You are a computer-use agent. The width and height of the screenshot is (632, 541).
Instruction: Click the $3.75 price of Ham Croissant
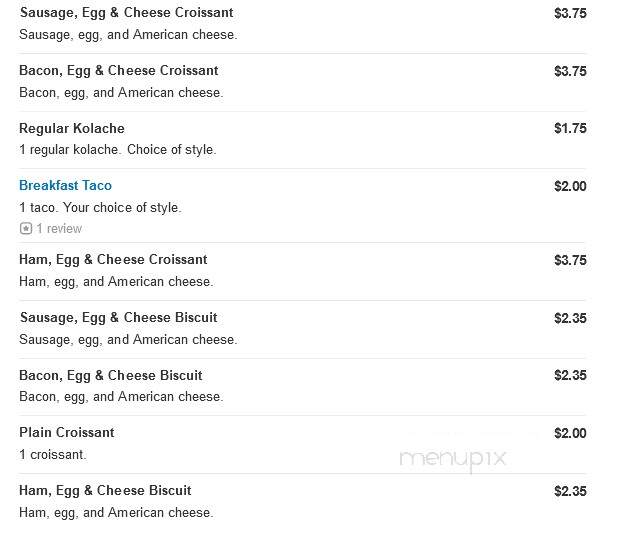click(x=570, y=260)
